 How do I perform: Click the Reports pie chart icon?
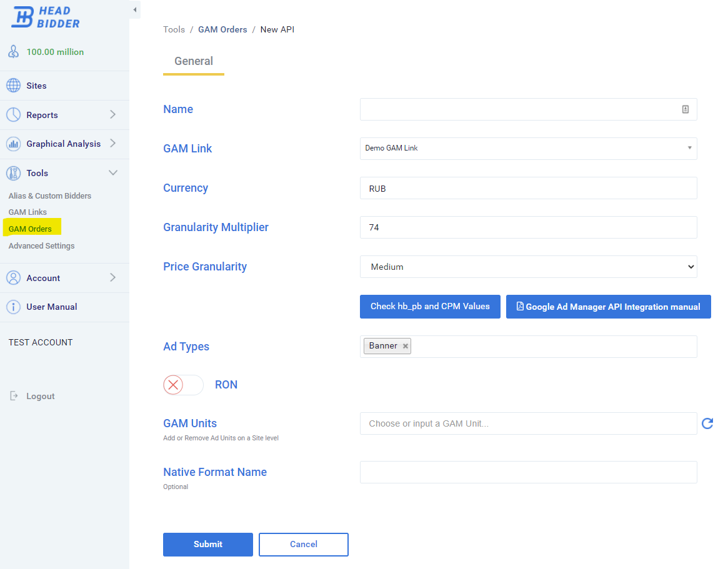13,115
